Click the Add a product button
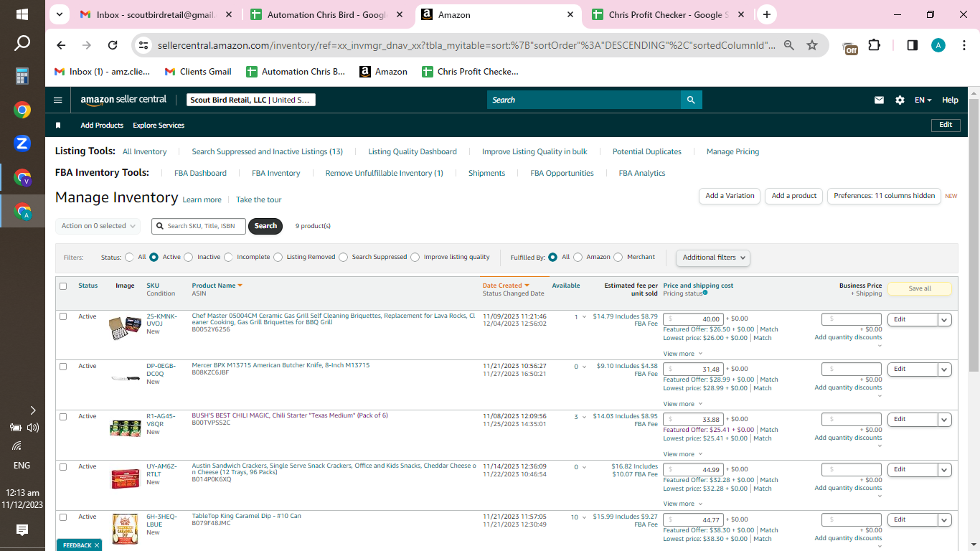Viewport: 980px width, 551px height. (x=794, y=196)
